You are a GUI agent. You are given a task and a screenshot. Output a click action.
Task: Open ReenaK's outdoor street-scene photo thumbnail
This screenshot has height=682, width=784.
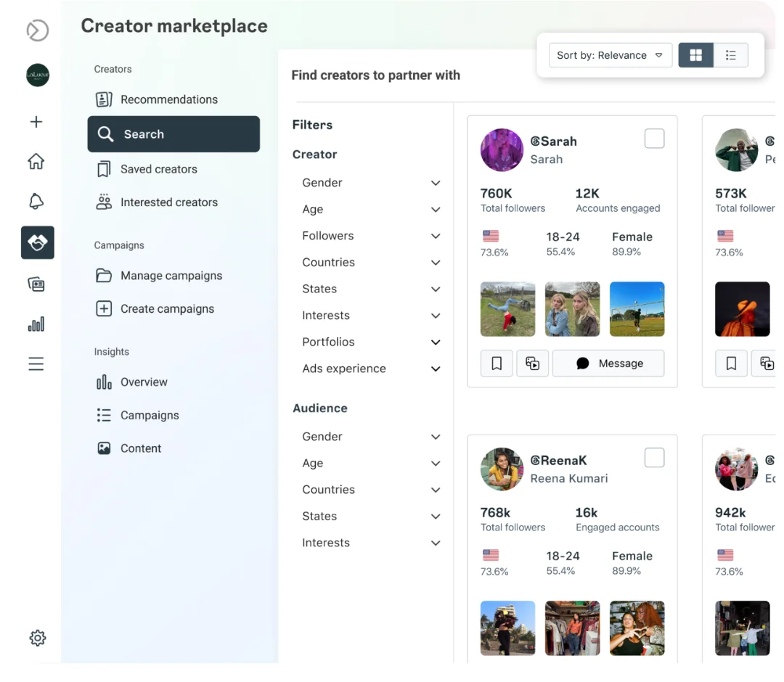(507, 628)
